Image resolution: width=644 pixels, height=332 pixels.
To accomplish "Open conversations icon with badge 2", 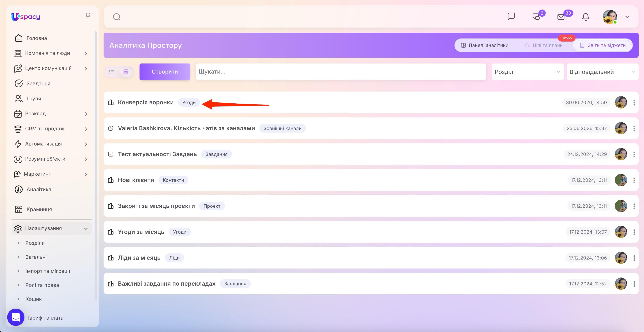I will 536,17.
